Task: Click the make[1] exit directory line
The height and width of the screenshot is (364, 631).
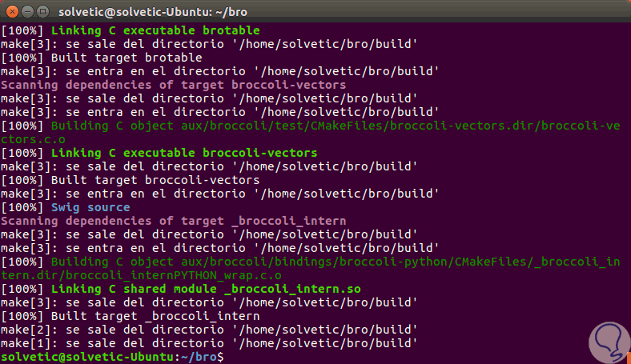Action: [x=210, y=343]
